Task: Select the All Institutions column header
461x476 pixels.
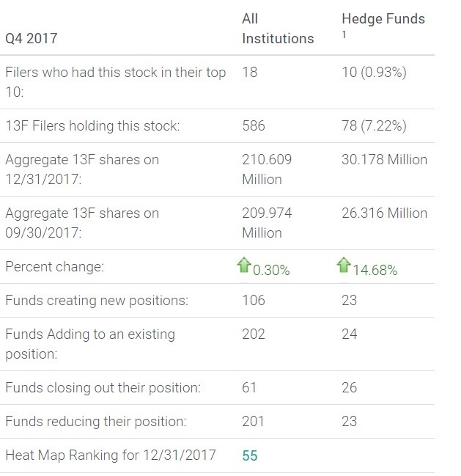Action: click(x=278, y=28)
